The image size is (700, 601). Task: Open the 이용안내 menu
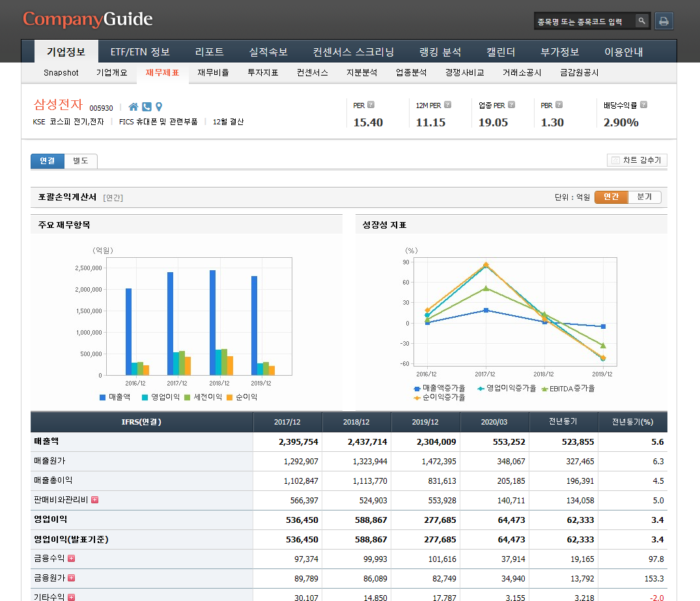tap(624, 52)
